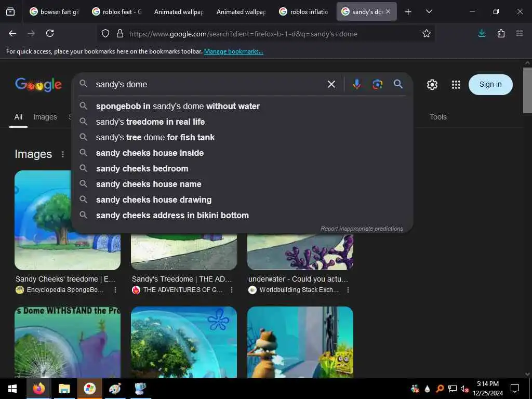The image size is (532, 399).
Task: Open options for Encyclopedia SpongeBobia result
Action: (x=115, y=290)
